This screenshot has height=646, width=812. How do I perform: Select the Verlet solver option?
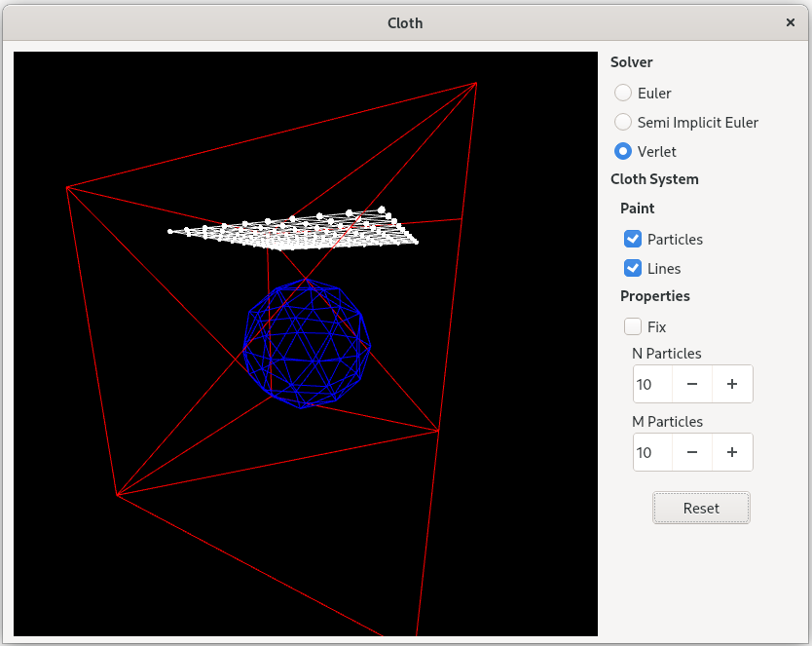click(622, 151)
